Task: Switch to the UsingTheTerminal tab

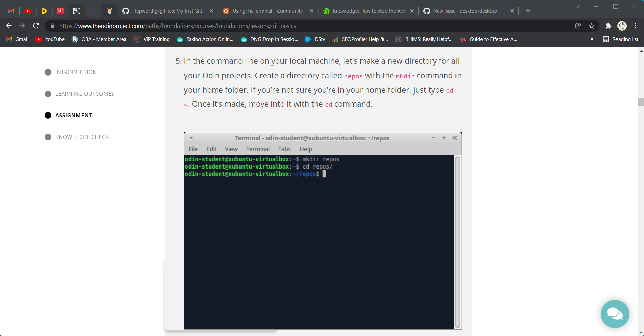Action: [x=267, y=11]
